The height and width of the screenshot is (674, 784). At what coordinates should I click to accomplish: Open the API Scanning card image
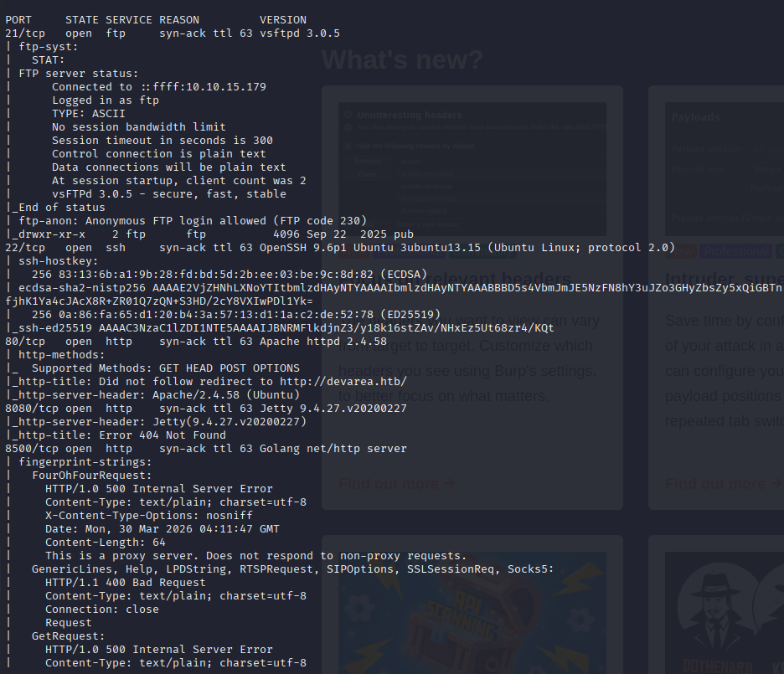point(472,613)
